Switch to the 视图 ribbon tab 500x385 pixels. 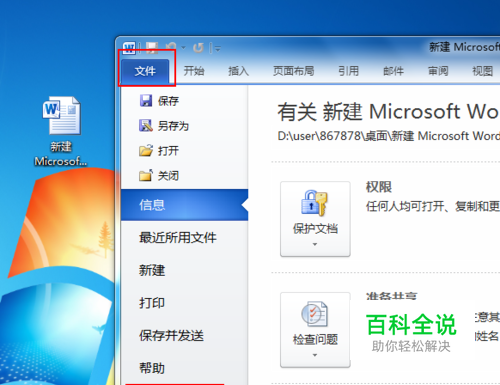tap(483, 71)
